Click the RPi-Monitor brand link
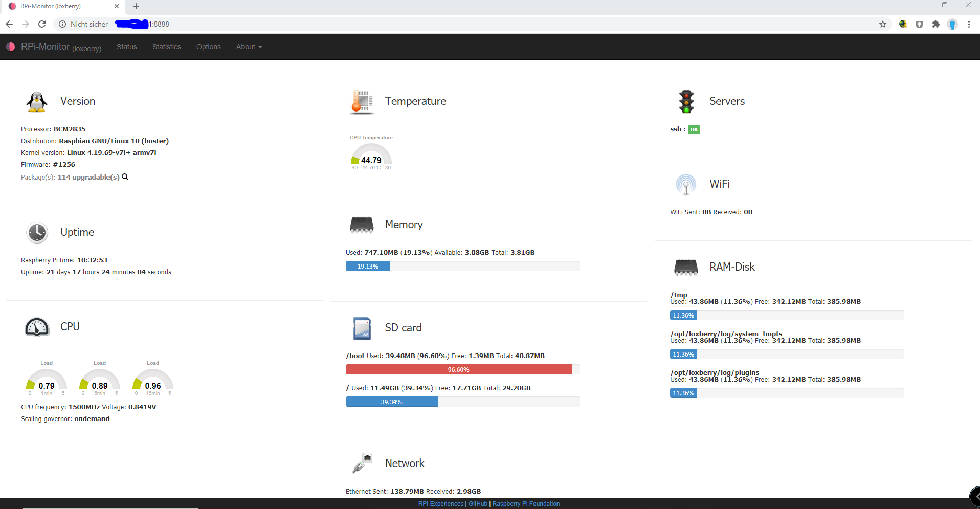The image size is (980, 509). 61,47
